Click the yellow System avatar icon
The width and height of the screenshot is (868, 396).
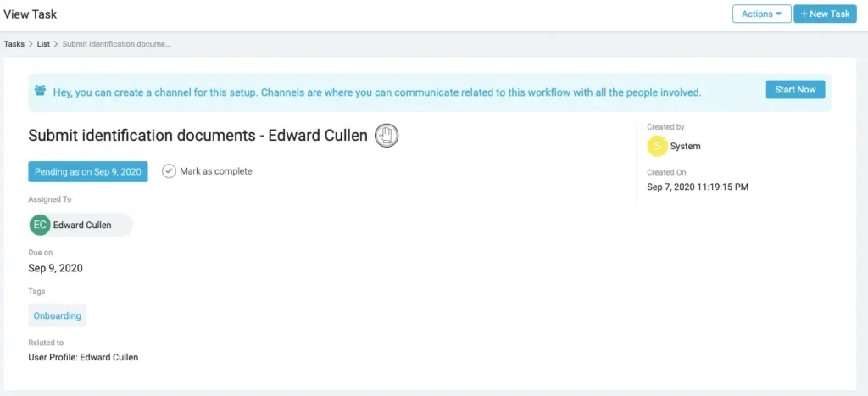657,146
